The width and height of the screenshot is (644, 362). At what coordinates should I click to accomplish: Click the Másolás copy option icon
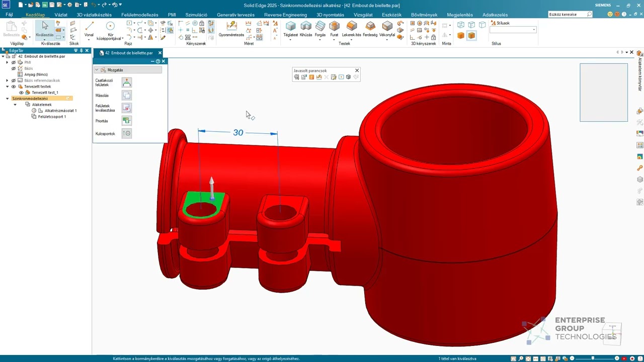pos(127,95)
